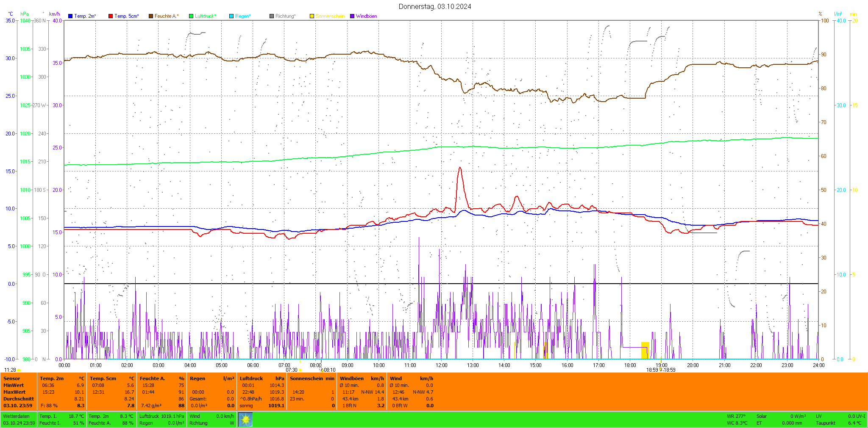Click the sunset marker icon at 18:59
The width and height of the screenshot is (868, 428).
pyautogui.click(x=661, y=370)
